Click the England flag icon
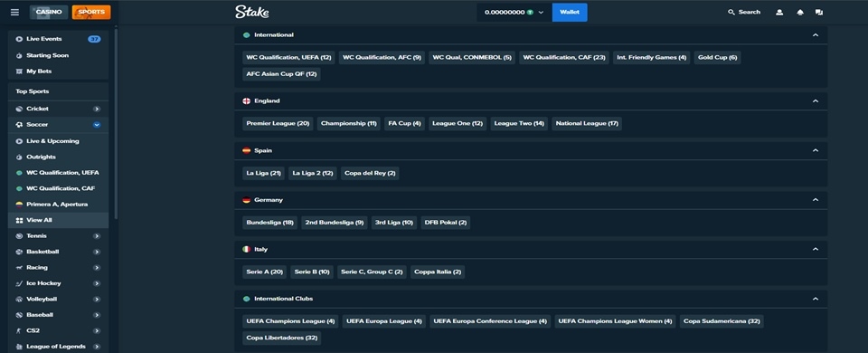This screenshot has height=353, width=868. (x=246, y=100)
